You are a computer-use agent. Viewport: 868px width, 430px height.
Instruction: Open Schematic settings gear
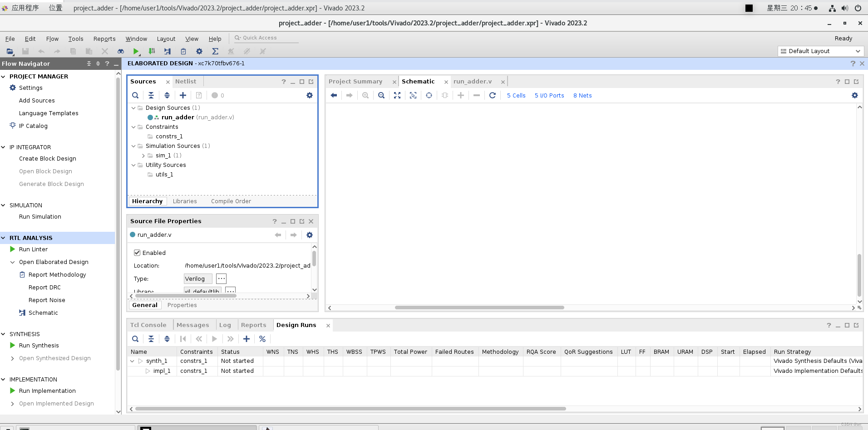[x=855, y=95]
